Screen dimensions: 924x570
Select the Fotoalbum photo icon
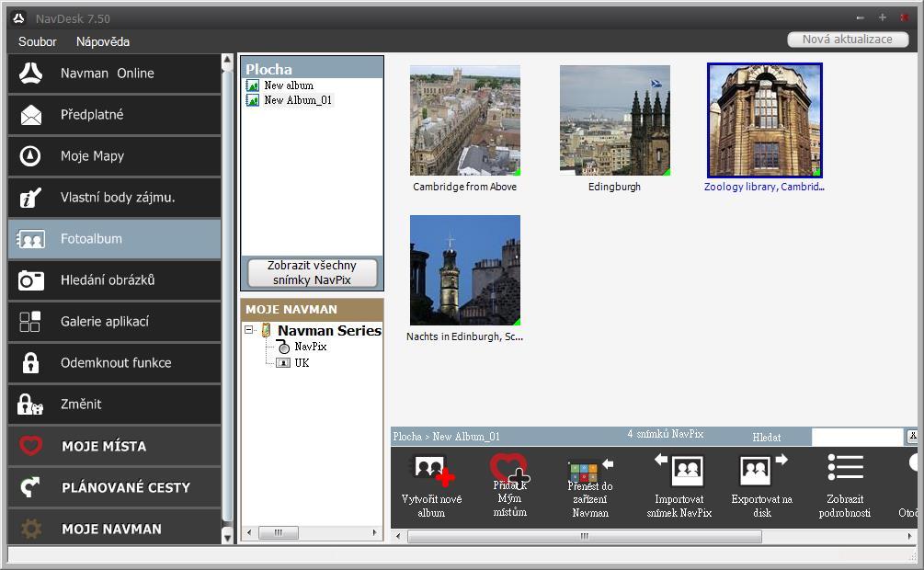(30, 239)
